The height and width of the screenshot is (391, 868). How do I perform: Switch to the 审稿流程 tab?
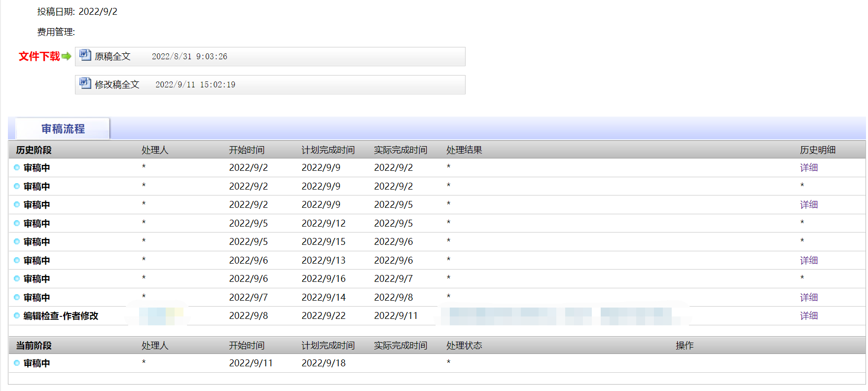click(63, 129)
